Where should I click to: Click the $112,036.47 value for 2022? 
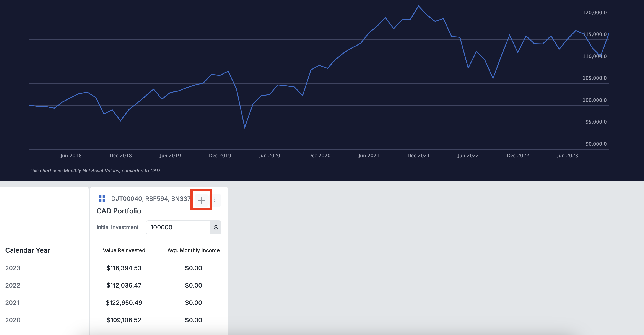124,285
